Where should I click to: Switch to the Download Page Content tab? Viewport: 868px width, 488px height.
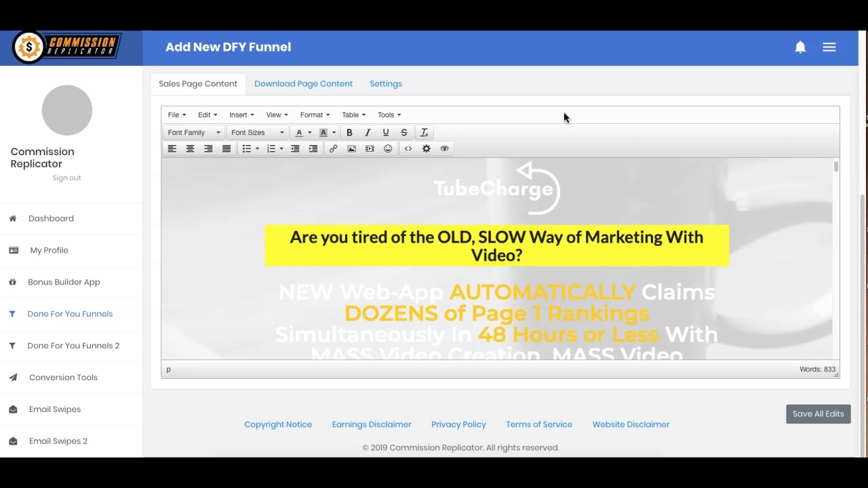pyautogui.click(x=303, y=84)
